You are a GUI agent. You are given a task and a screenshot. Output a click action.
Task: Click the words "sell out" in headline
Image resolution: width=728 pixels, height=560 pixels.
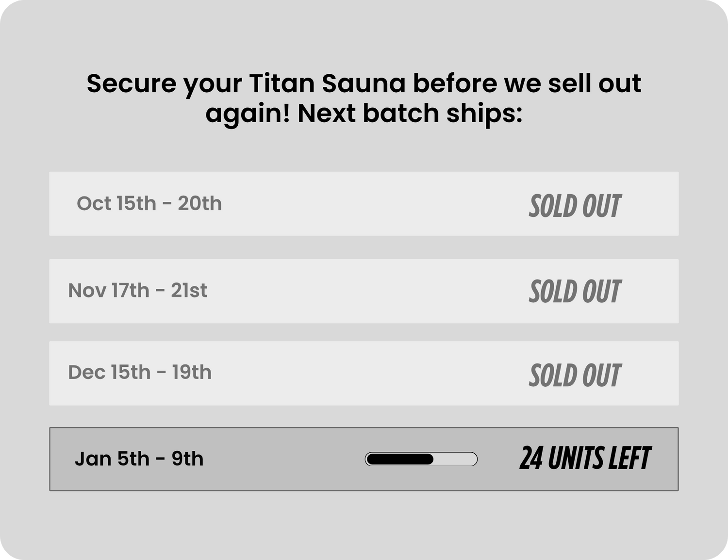[x=595, y=83]
